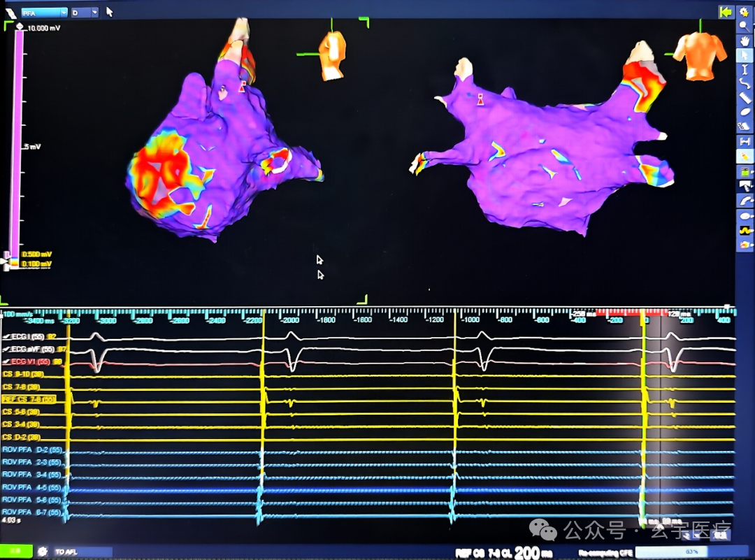
Task: Select the ROV PFA 4-5 channel label
Action: (x=31, y=487)
